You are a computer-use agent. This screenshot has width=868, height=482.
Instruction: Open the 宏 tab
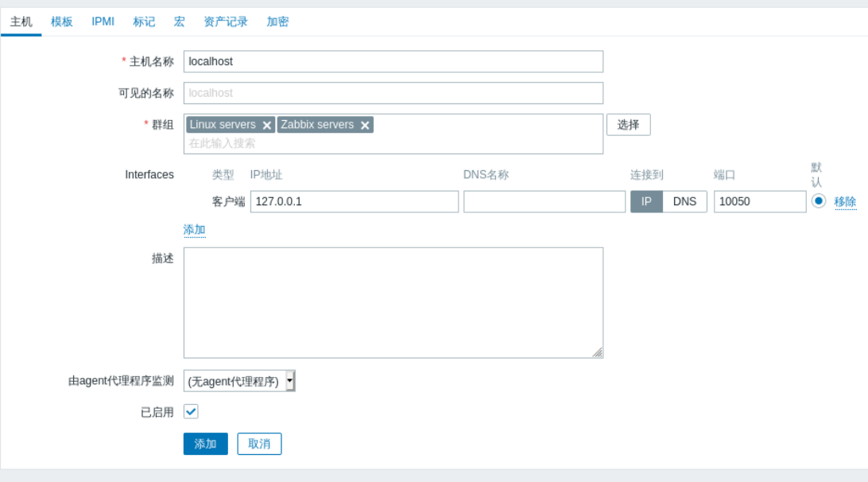tap(180, 21)
